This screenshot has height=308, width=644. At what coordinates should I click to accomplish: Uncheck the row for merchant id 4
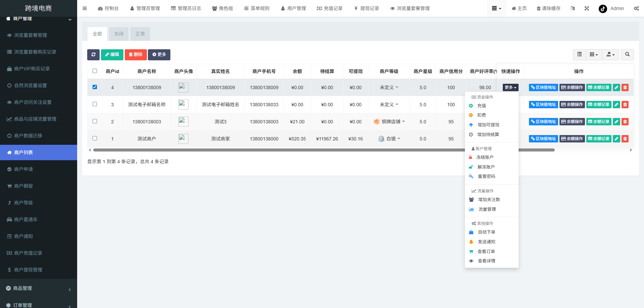[95, 87]
